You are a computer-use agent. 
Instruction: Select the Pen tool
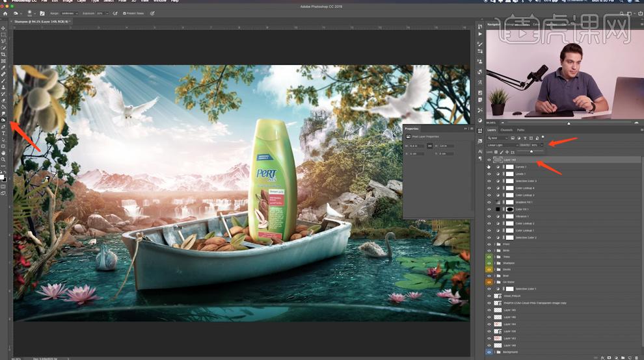pos(3,127)
